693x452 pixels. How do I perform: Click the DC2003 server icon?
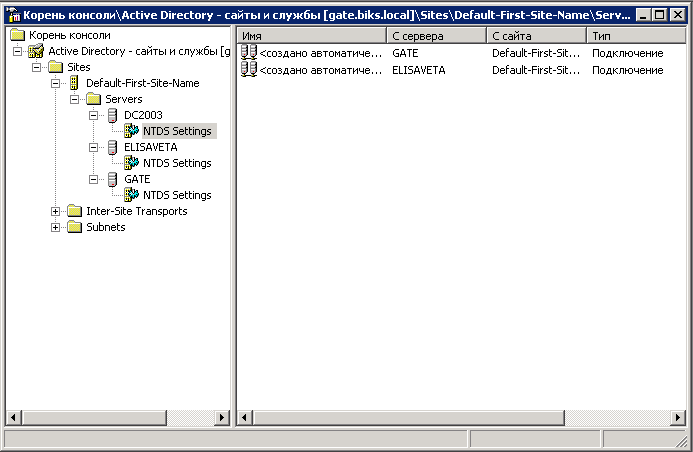pos(113,115)
